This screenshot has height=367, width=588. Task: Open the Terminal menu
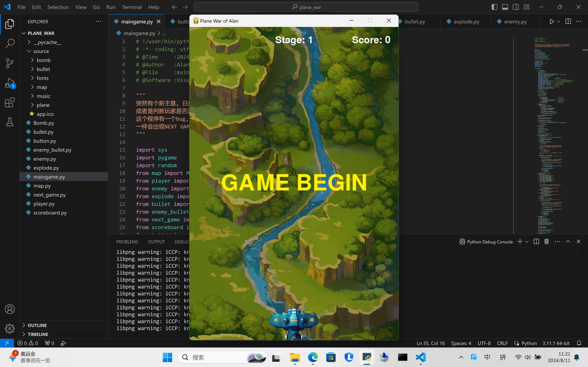131,7
